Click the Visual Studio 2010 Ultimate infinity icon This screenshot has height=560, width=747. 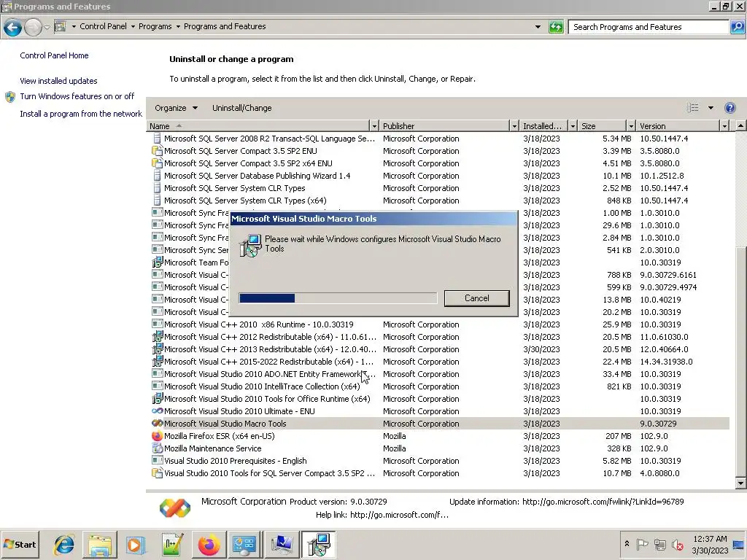tap(157, 411)
